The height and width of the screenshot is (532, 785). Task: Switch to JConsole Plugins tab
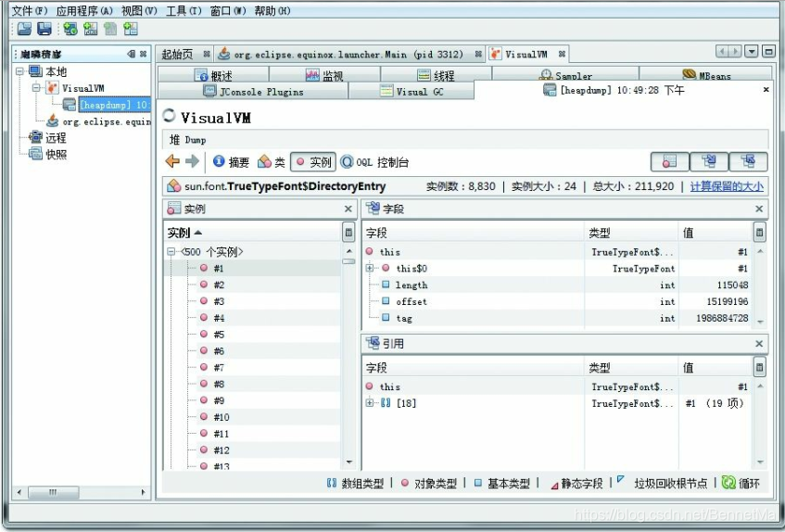click(x=253, y=92)
